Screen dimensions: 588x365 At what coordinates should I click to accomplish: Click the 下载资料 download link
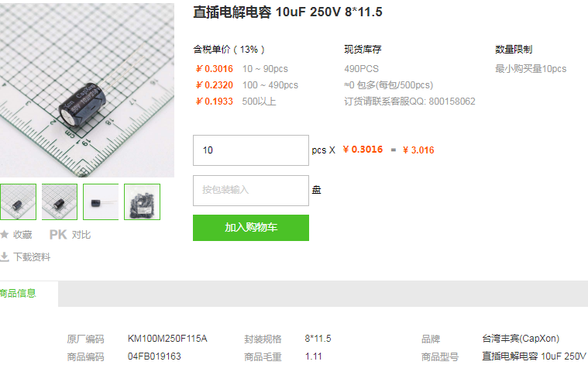[x=32, y=257]
